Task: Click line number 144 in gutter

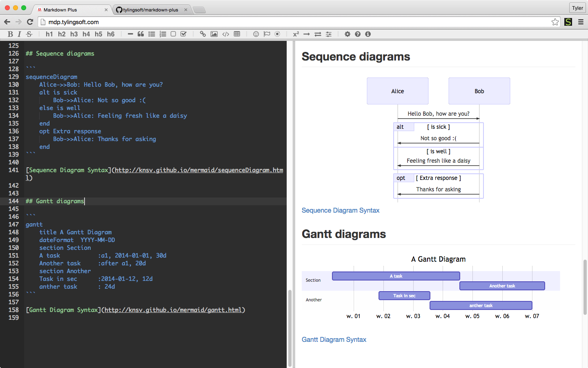Action: click(13, 201)
